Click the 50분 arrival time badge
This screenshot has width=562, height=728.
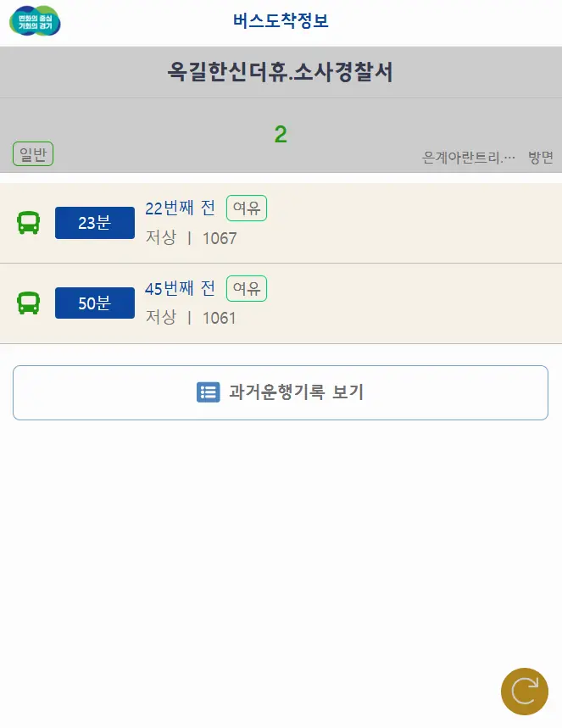(x=94, y=303)
